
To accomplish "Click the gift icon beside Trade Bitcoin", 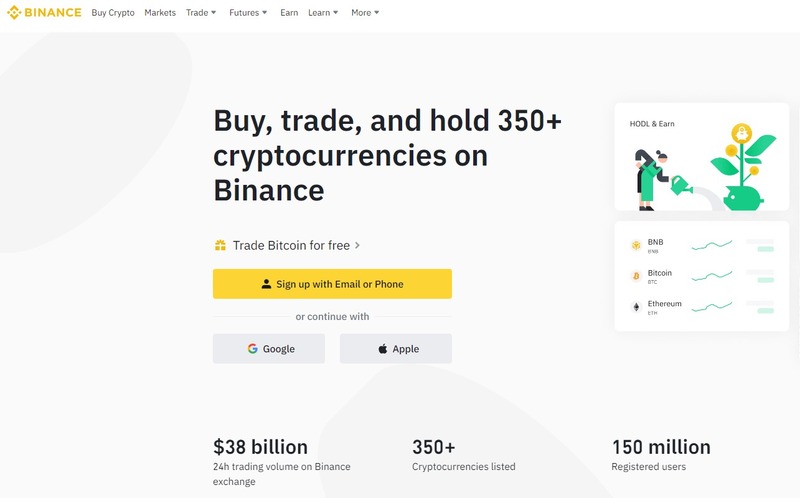I will pos(220,245).
